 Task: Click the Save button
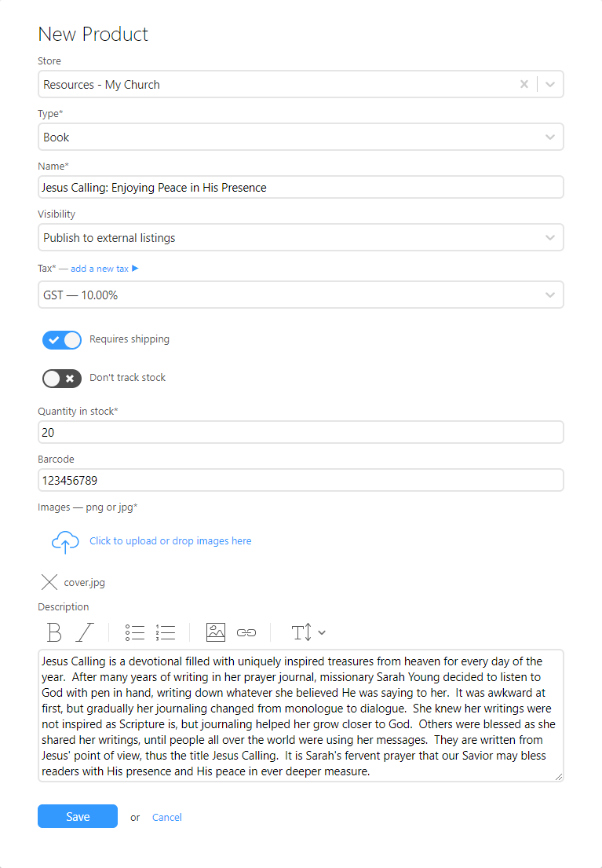[78, 816]
